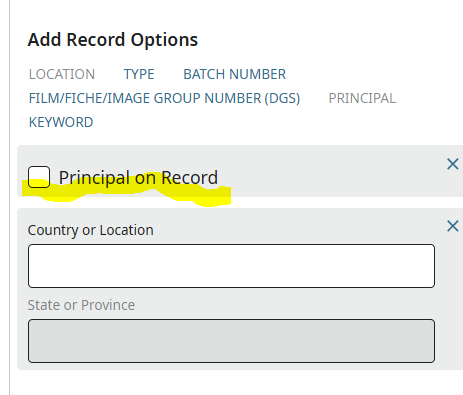Add the TYPE record option
The height and width of the screenshot is (395, 463).
[139, 74]
